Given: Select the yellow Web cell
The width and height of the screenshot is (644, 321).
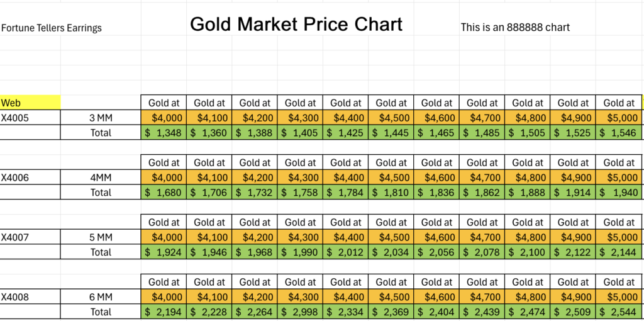Looking at the screenshot, I should pos(30,103).
